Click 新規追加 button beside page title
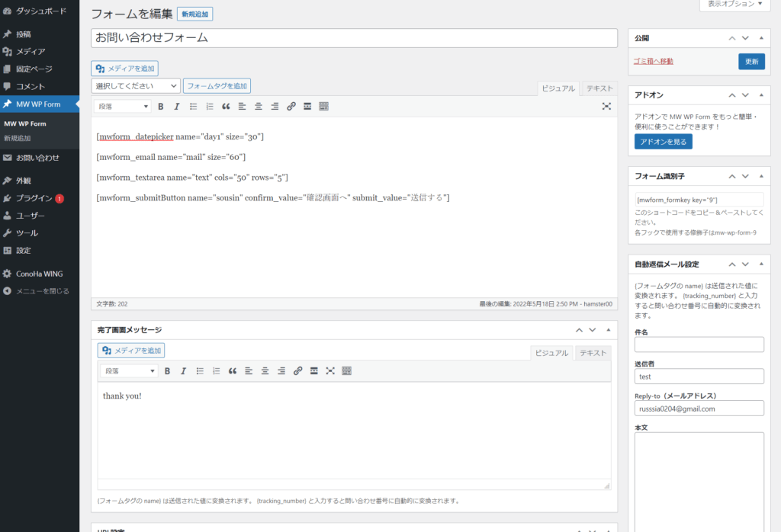Image resolution: width=781 pixels, height=532 pixels. (x=194, y=14)
